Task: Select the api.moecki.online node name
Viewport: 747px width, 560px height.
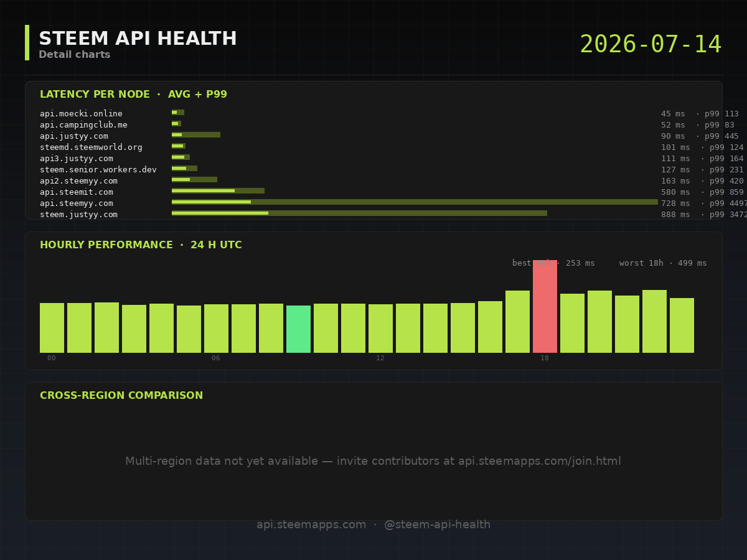Action: (81, 114)
